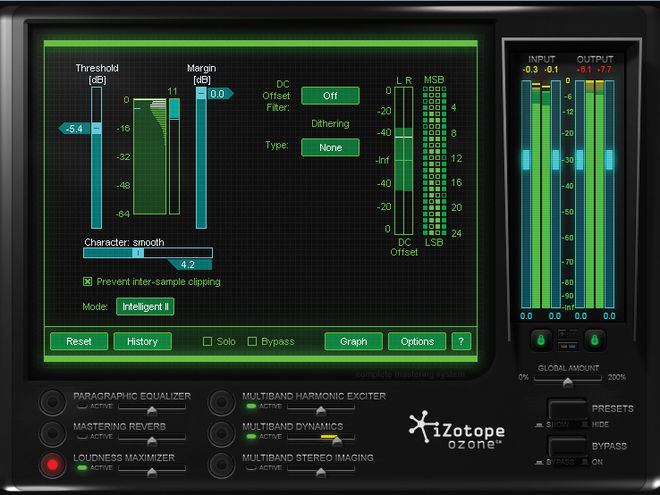Change DC Offset Filter from Off

330,96
